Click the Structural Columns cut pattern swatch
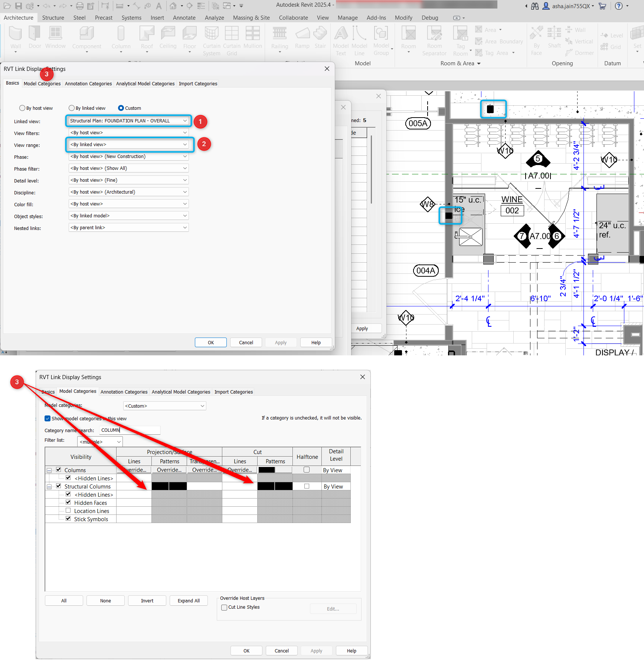644x661 pixels. point(275,486)
